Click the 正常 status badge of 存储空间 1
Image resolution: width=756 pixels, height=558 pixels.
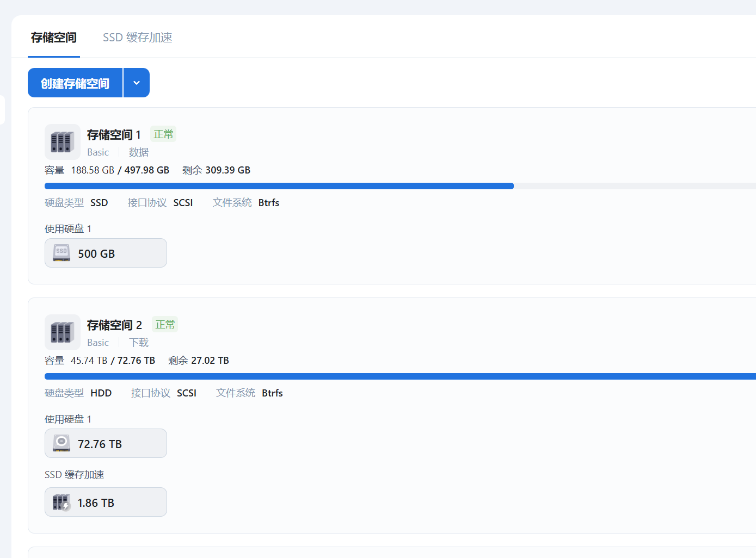(163, 134)
